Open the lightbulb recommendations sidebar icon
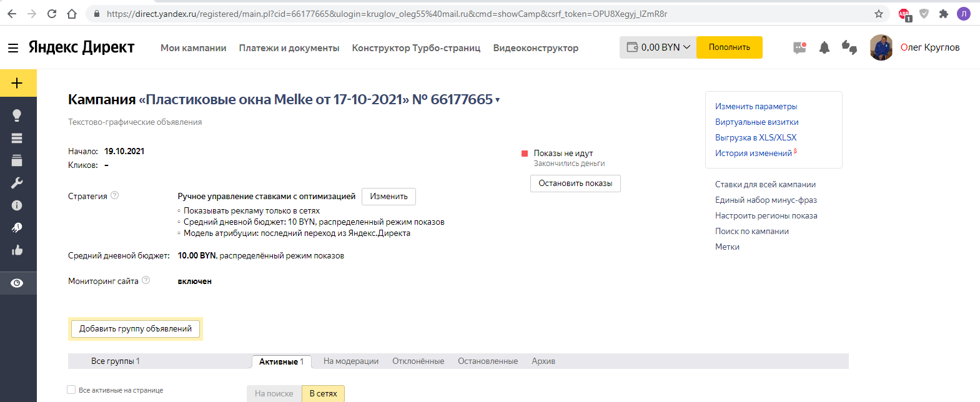 [x=17, y=115]
